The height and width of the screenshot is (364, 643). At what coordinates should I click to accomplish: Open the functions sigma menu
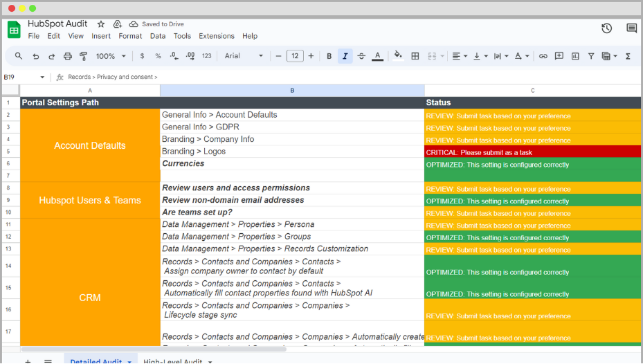point(628,56)
